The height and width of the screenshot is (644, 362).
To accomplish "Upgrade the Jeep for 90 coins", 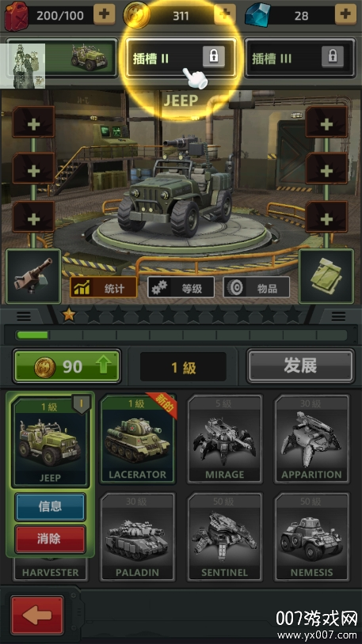I will (67, 366).
